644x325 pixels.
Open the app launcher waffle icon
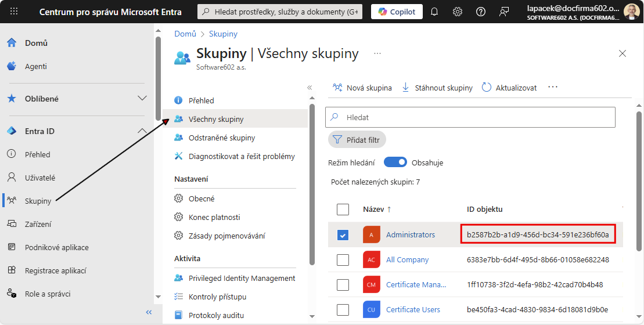tap(13, 12)
